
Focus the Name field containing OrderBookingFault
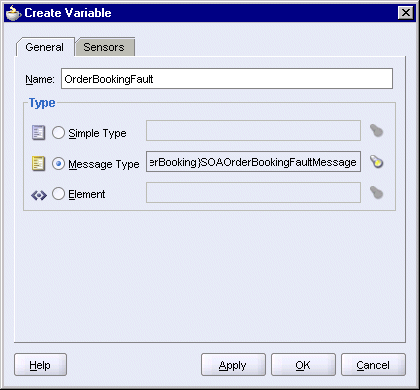point(227,79)
